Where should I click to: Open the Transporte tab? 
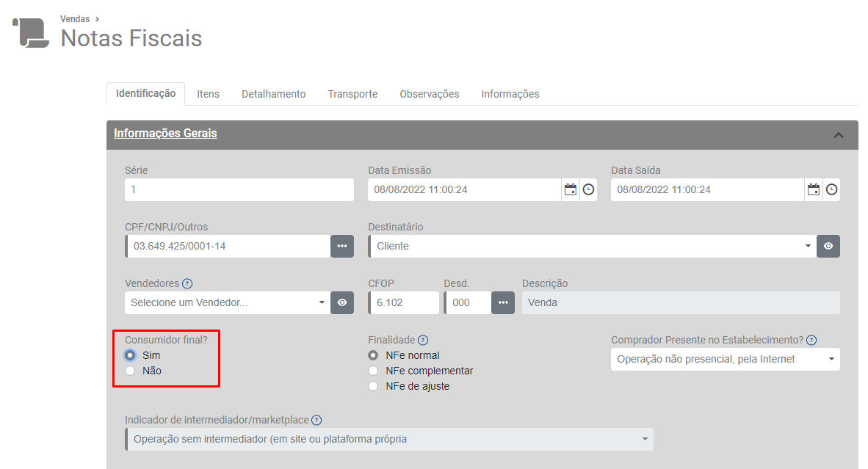pos(352,94)
